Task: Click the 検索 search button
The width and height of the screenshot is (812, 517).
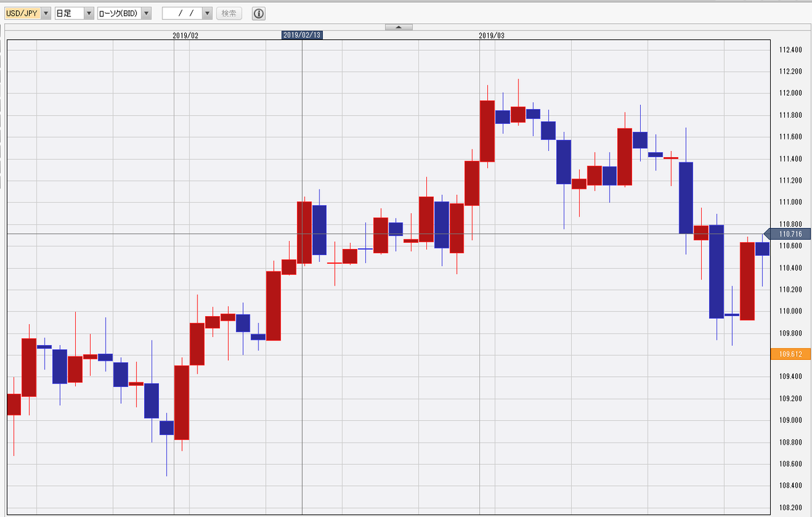Action: pos(229,14)
